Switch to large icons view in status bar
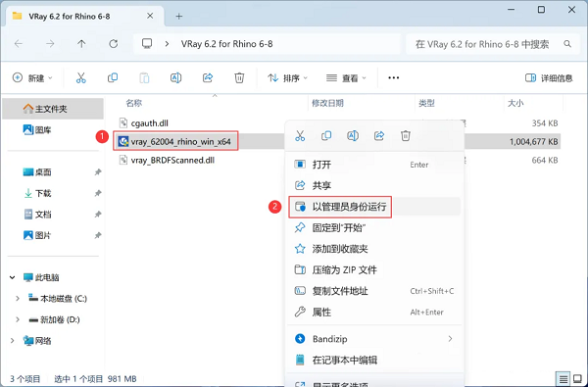 pos(577,379)
